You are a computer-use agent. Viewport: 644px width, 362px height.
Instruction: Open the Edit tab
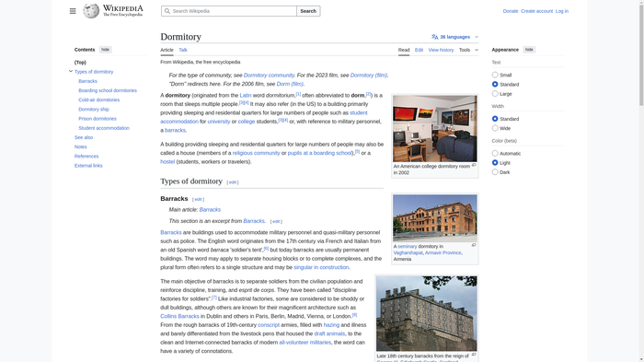[419, 50]
